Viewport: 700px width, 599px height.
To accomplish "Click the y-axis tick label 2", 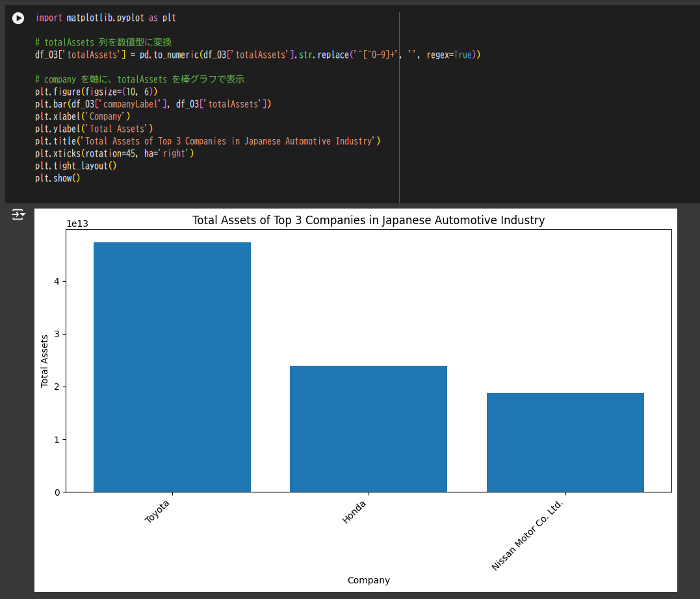I will (57, 387).
